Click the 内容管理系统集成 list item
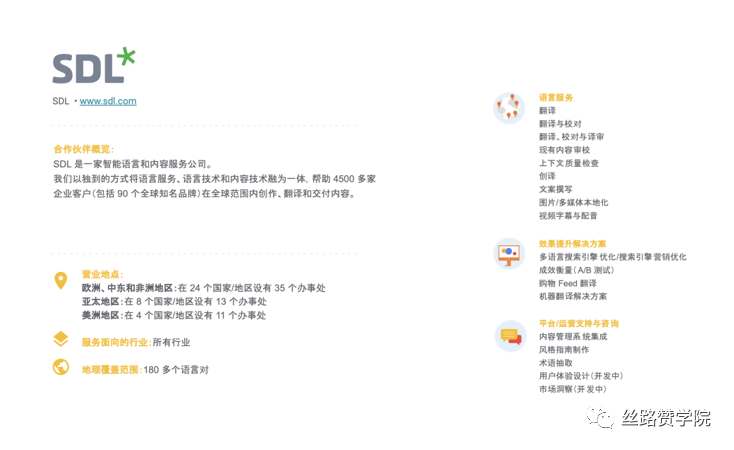 pyautogui.click(x=572, y=337)
